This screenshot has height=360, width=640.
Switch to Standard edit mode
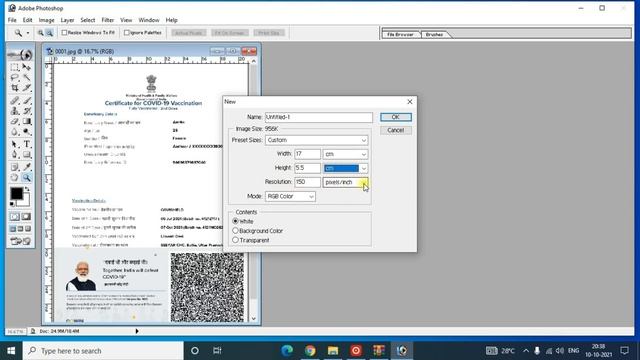pos(15,217)
